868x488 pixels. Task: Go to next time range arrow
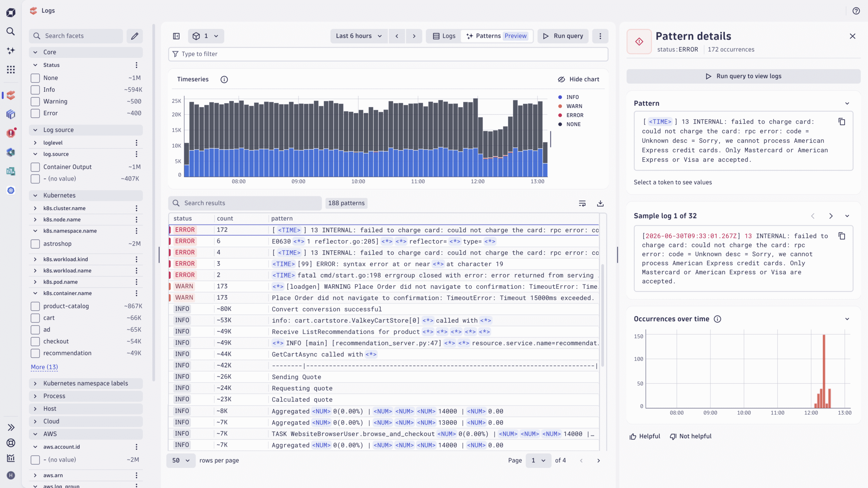(x=414, y=36)
